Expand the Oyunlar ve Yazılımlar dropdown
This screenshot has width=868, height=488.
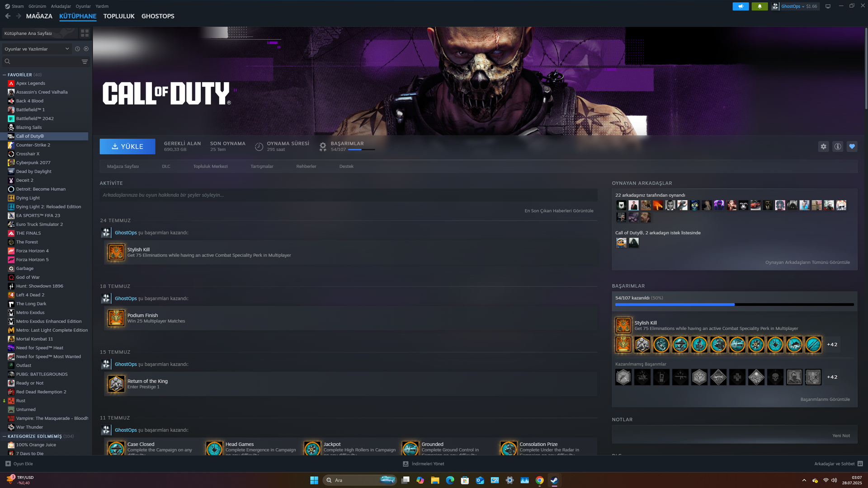67,49
